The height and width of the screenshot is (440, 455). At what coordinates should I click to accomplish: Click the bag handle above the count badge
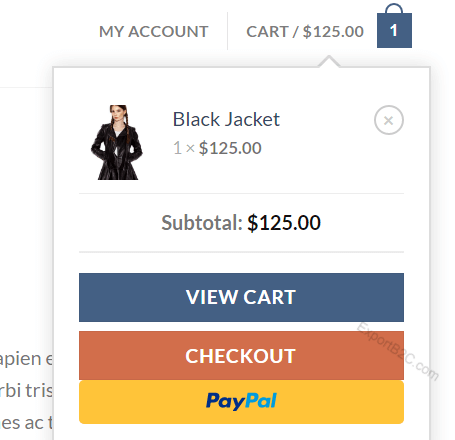(394, 8)
